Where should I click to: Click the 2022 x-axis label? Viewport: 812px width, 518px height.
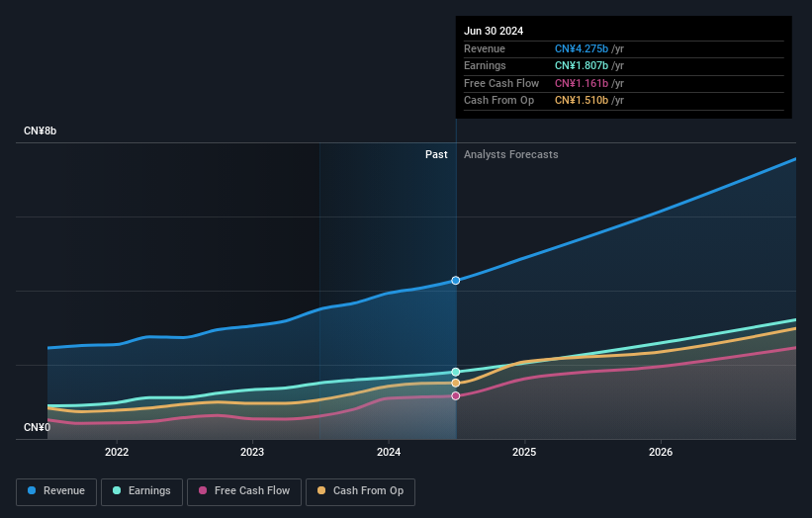117,452
